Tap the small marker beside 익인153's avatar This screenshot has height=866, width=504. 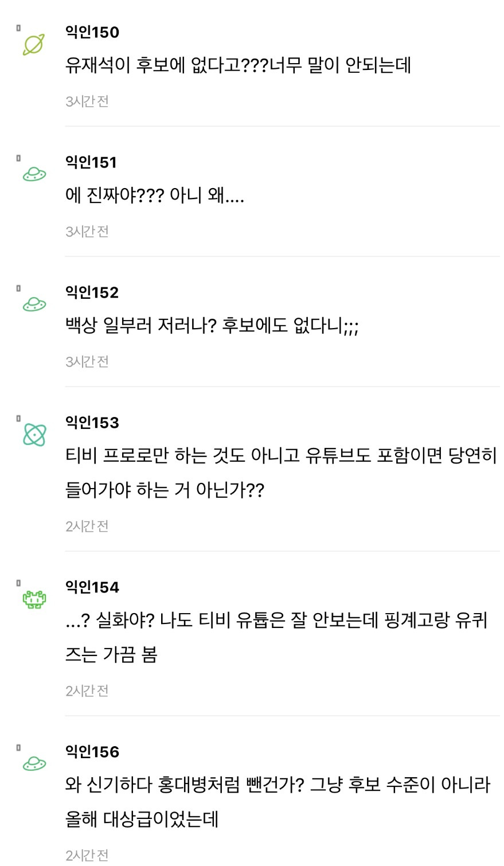coord(18,418)
